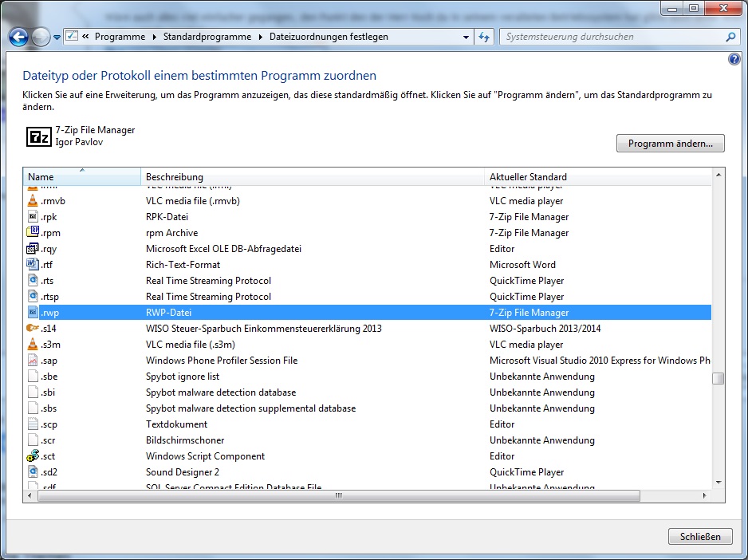Click the text document icon for .scp
Image resolution: width=748 pixels, height=560 pixels.
[32, 424]
